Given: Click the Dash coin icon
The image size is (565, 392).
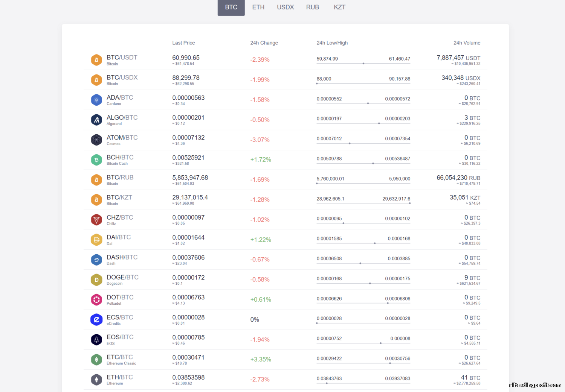Looking at the screenshot, I should coord(96,260).
